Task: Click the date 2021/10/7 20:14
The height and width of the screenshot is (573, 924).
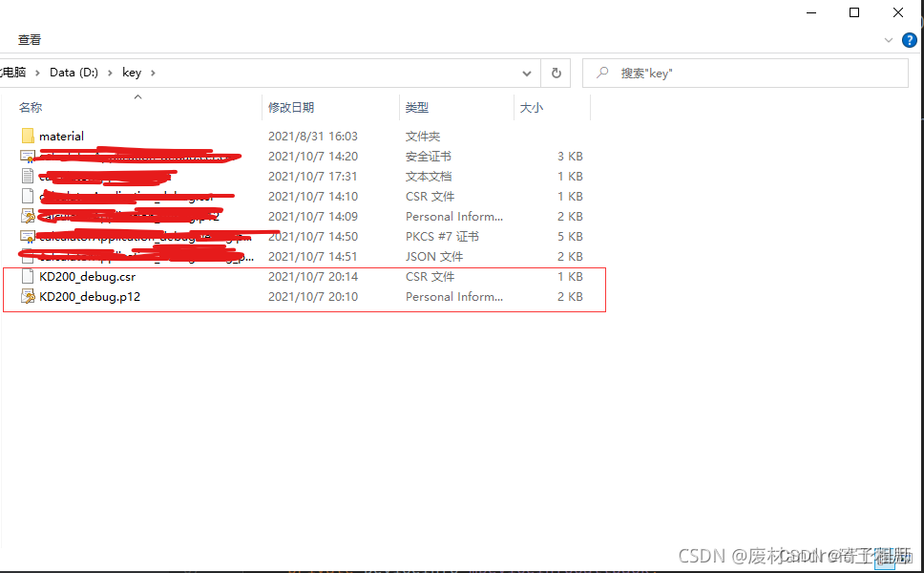Action: (313, 277)
